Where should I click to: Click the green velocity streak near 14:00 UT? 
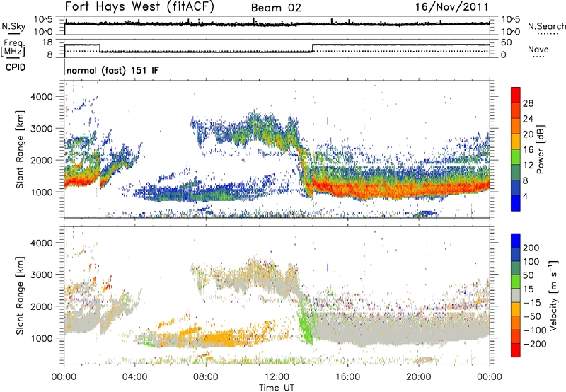(305, 325)
